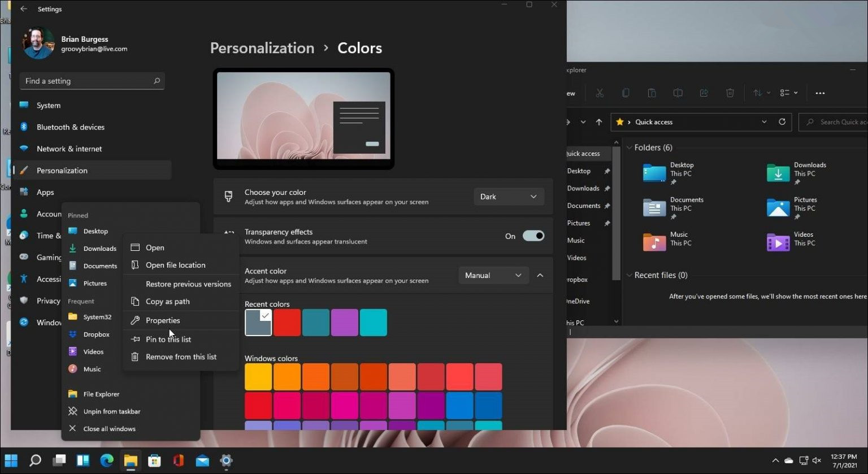Go back using the Settings back arrow
The height and width of the screenshot is (474, 868).
23,8
